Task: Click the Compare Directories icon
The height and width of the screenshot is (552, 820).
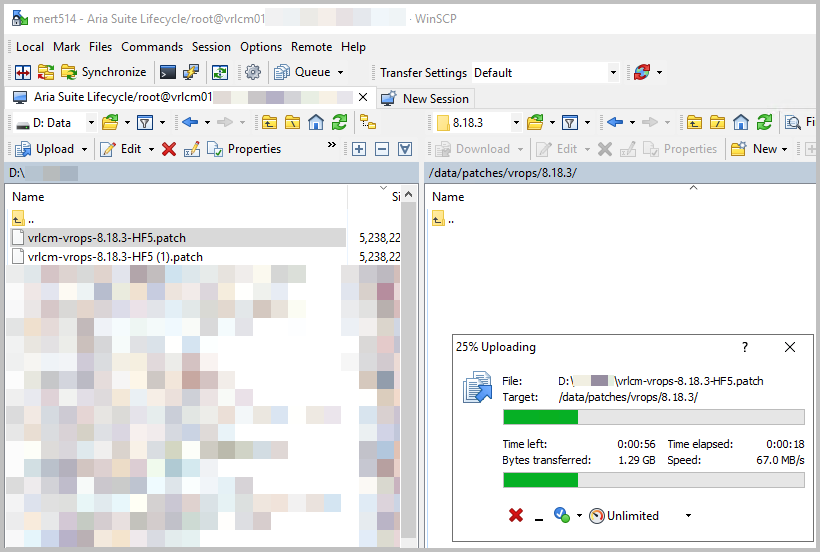Action: tap(23, 72)
